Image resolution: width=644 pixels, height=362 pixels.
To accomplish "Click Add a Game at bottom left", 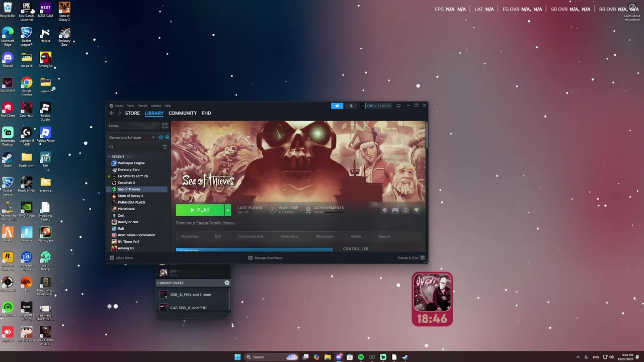I will 122,258.
